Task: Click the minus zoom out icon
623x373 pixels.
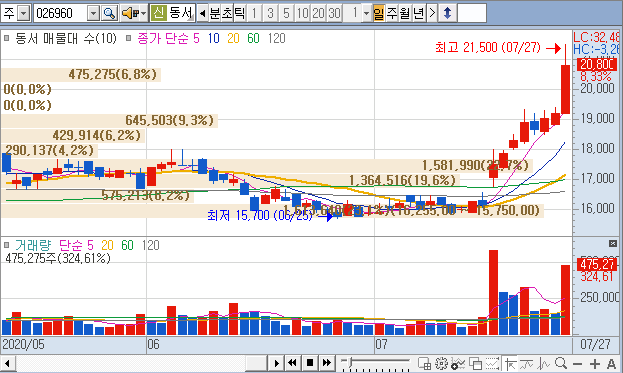Action: (577, 363)
